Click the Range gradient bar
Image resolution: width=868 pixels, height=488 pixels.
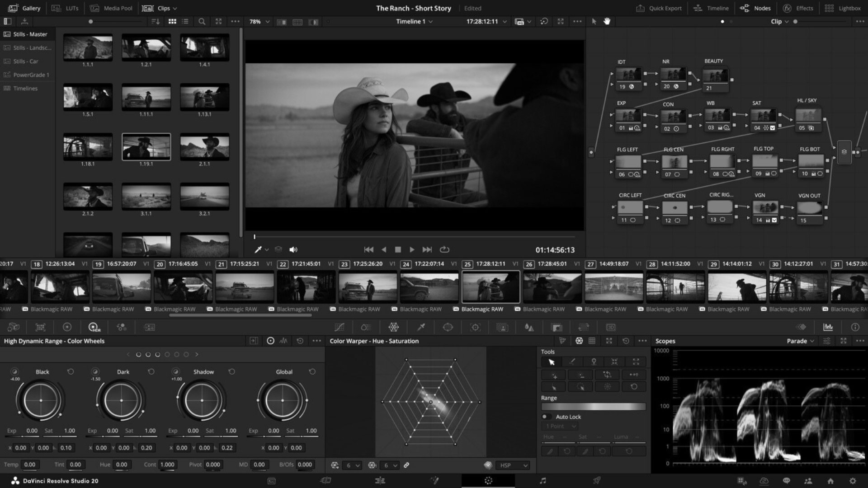(x=593, y=407)
